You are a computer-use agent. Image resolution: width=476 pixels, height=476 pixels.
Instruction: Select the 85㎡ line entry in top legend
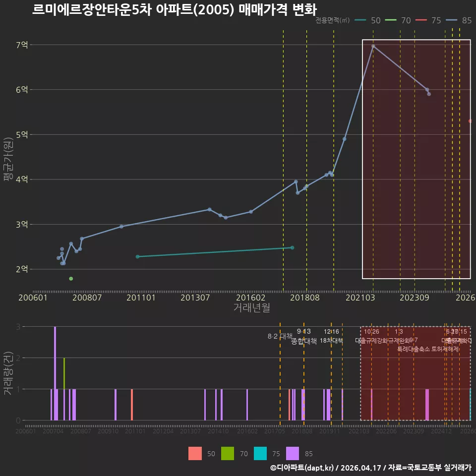click(459, 20)
